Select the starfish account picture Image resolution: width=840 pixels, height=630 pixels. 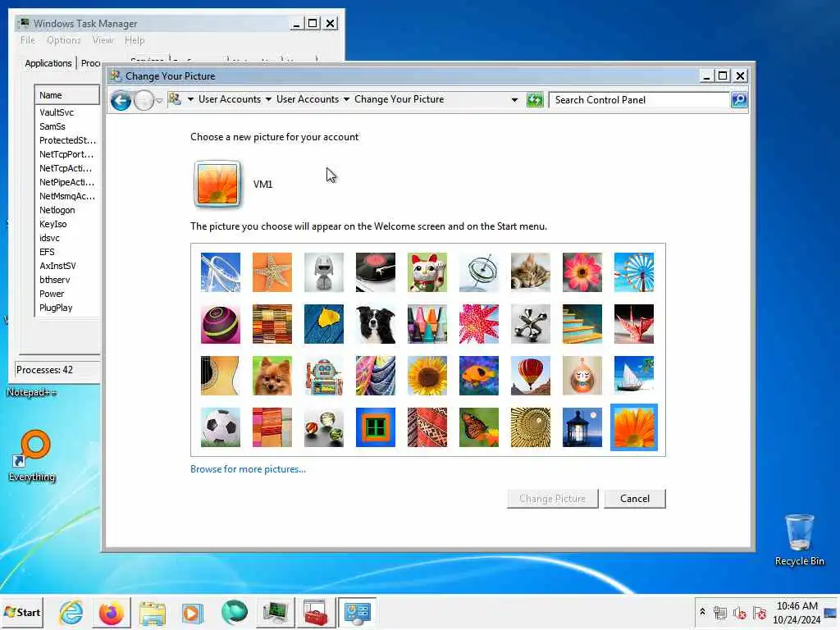272,272
